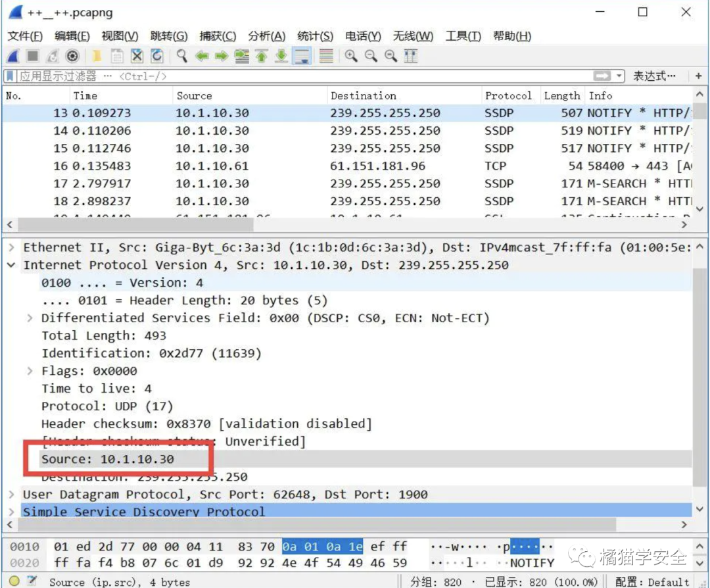This screenshot has height=588, width=710.
Task: Expand Differentiated Services Field node
Action: pyautogui.click(x=30, y=318)
